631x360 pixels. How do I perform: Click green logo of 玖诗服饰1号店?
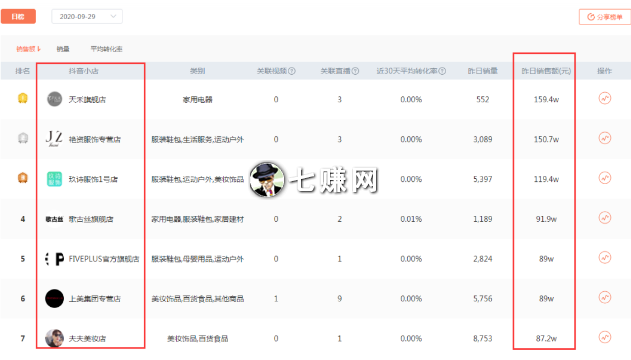click(54, 179)
